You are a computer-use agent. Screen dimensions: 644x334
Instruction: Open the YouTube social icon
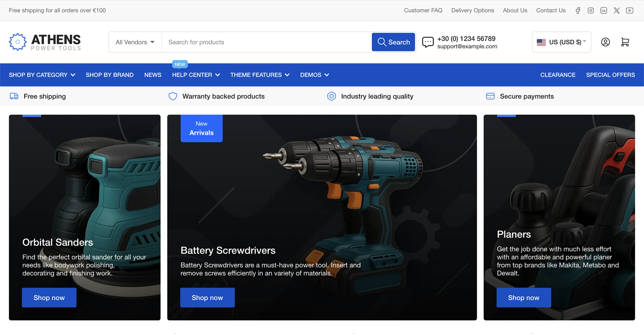point(629,11)
